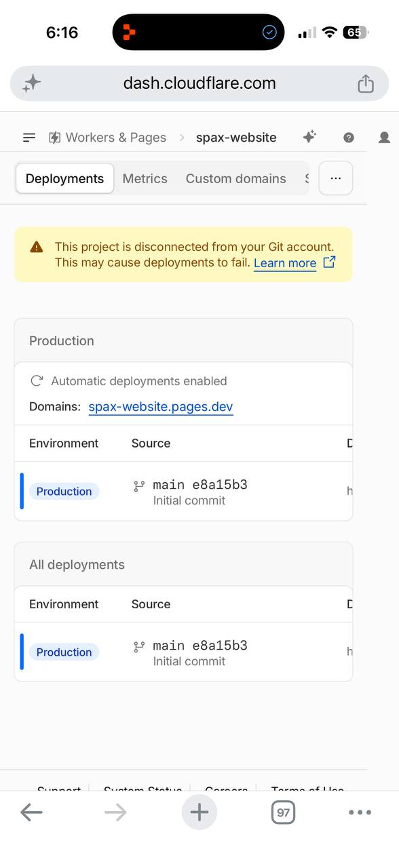Open main e8a15b3 under All deployments
Viewport: 399px width, 868px height.
point(200,646)
